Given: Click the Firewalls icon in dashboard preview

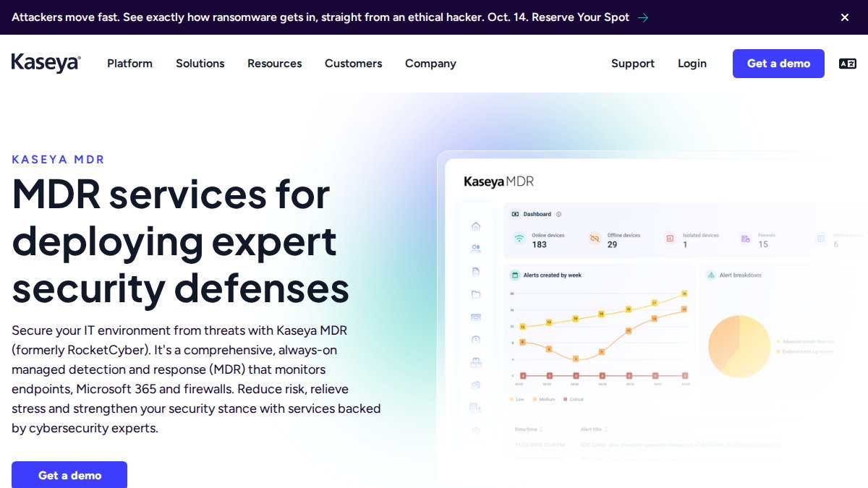Looking at the screenshot, I should [745, 239].
